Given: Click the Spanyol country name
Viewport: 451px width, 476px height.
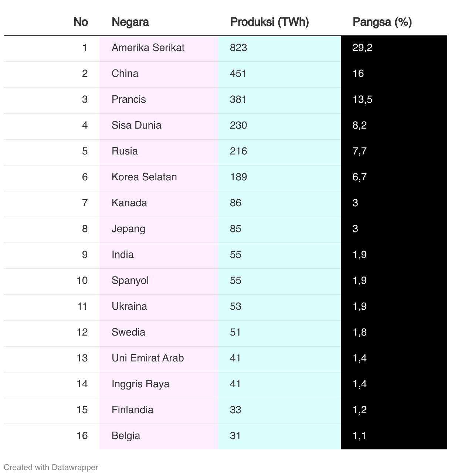Looking at the screenshot, I should (x=130, y=280).
